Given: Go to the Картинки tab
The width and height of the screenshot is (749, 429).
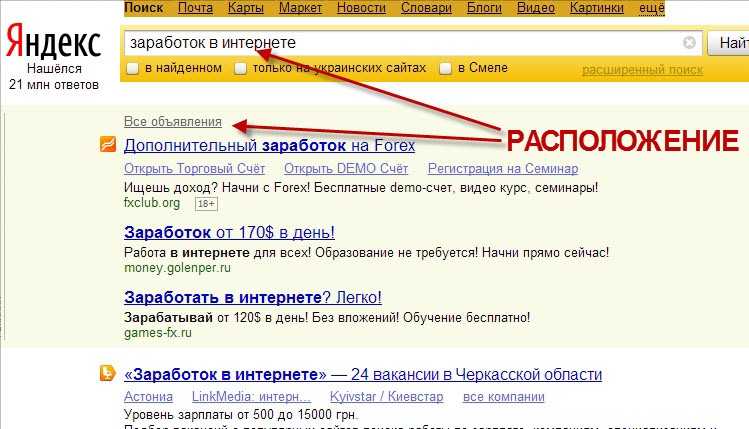Looking at the screenshot, I should pos(597,8).
